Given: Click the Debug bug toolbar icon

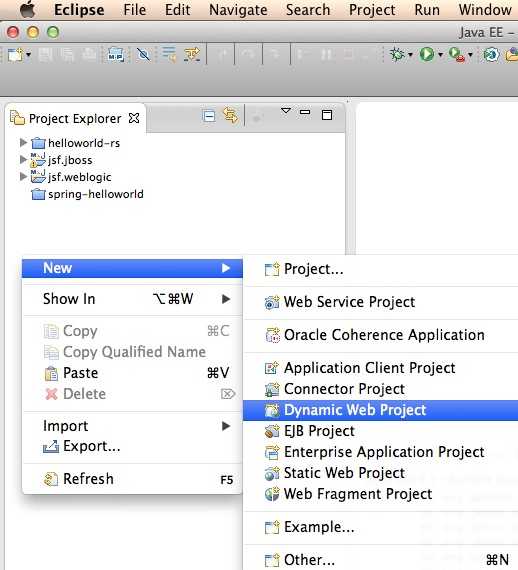Looking at the screenshot, I should tap(397, 55).
